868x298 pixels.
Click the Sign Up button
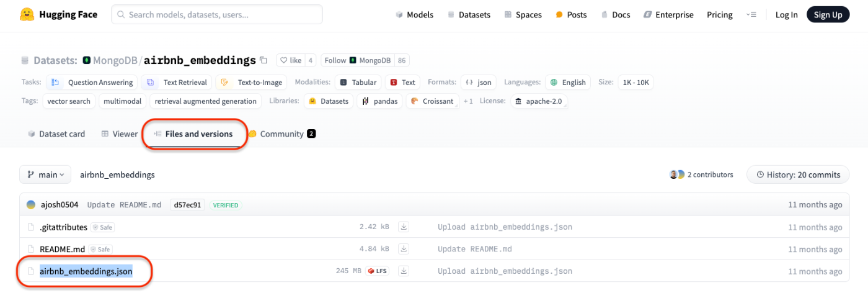click(828, 15)
